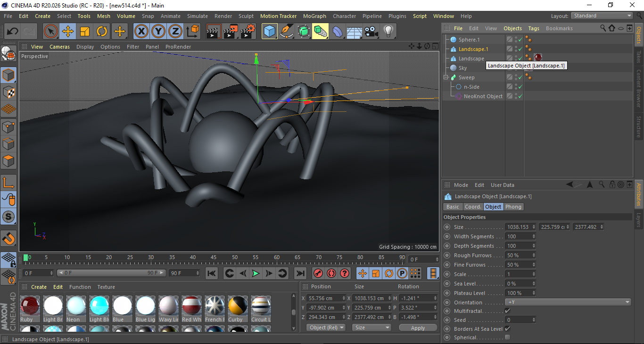Open the Orientation +Y dropdown
The width and height of the screenshot is (644, 344).
click(568, 302)
